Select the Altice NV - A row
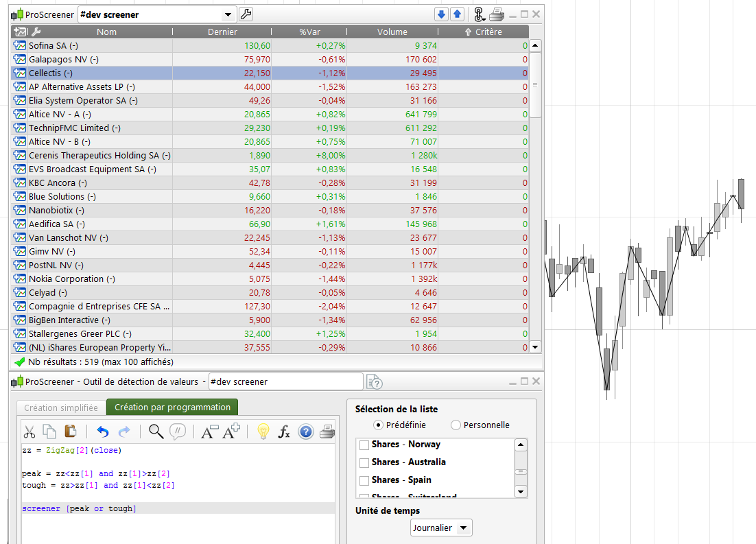This screenshot has height=544, width=756. point(270,115)
